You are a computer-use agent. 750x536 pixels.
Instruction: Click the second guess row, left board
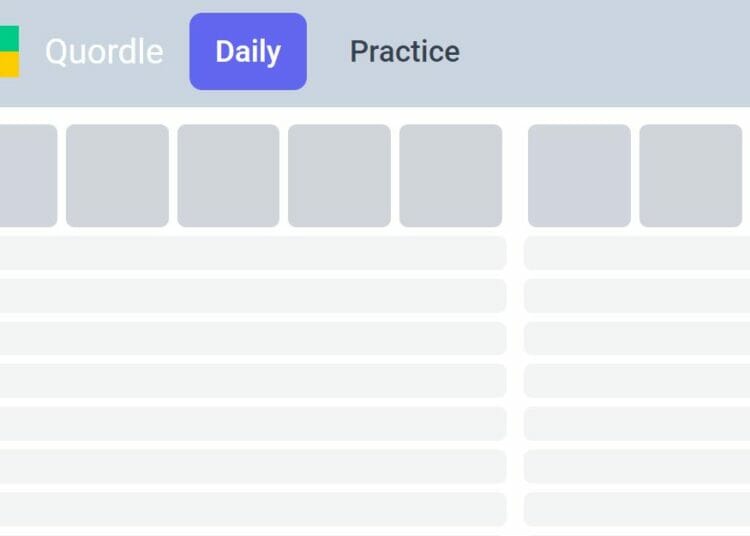pyautogui.click(x=253, y=253)
